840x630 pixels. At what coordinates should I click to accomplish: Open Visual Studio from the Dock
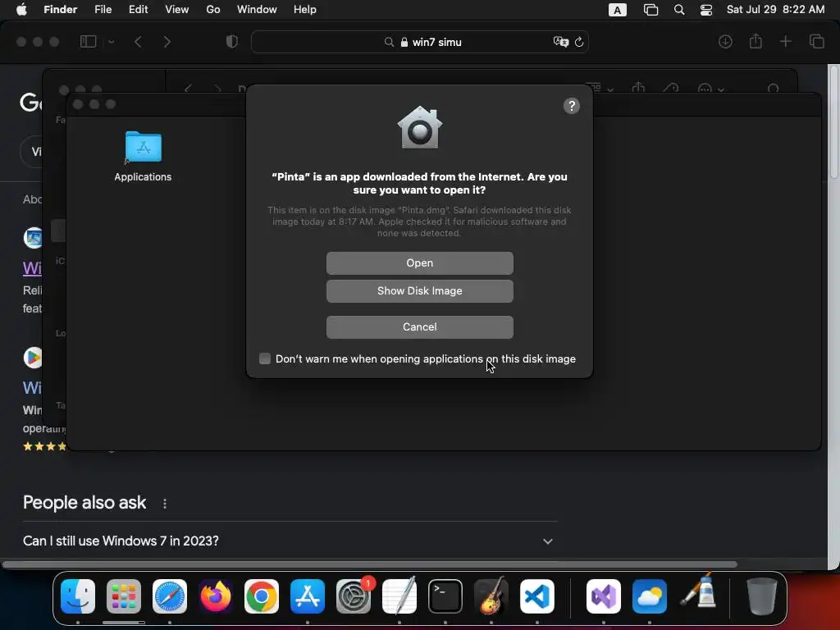(x=604, y=596)
